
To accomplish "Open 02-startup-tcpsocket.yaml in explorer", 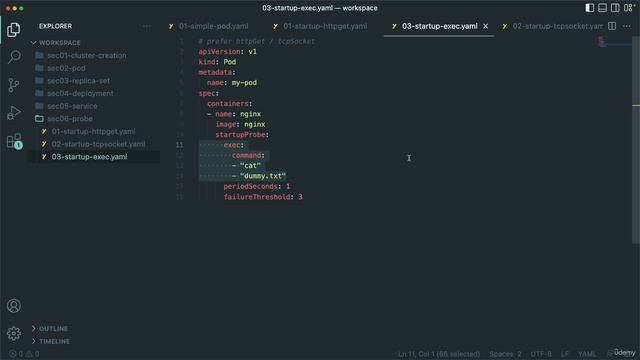I will [98, 144].
